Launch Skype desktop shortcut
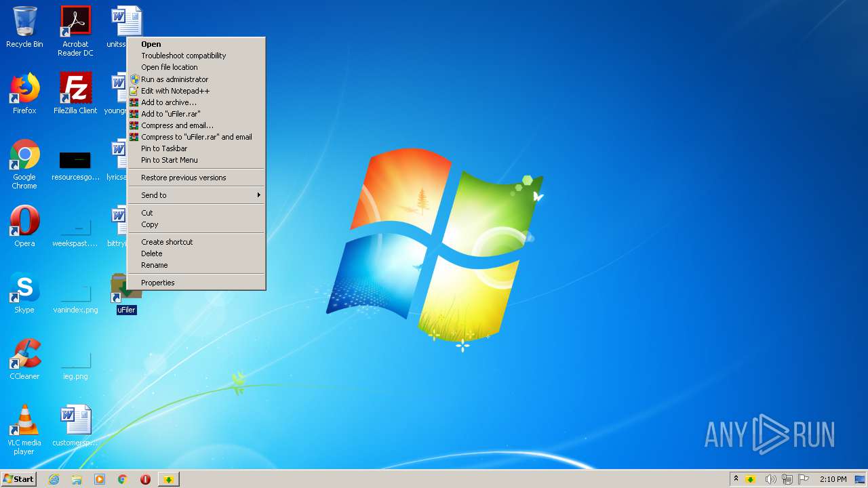The image size is (868, 488). click(24, 293)
